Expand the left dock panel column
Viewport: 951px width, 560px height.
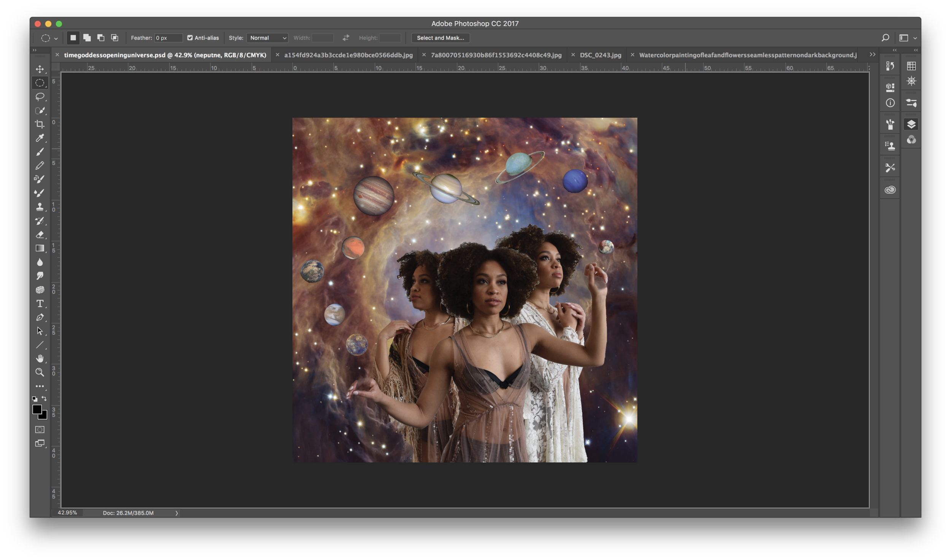(895, 50)
